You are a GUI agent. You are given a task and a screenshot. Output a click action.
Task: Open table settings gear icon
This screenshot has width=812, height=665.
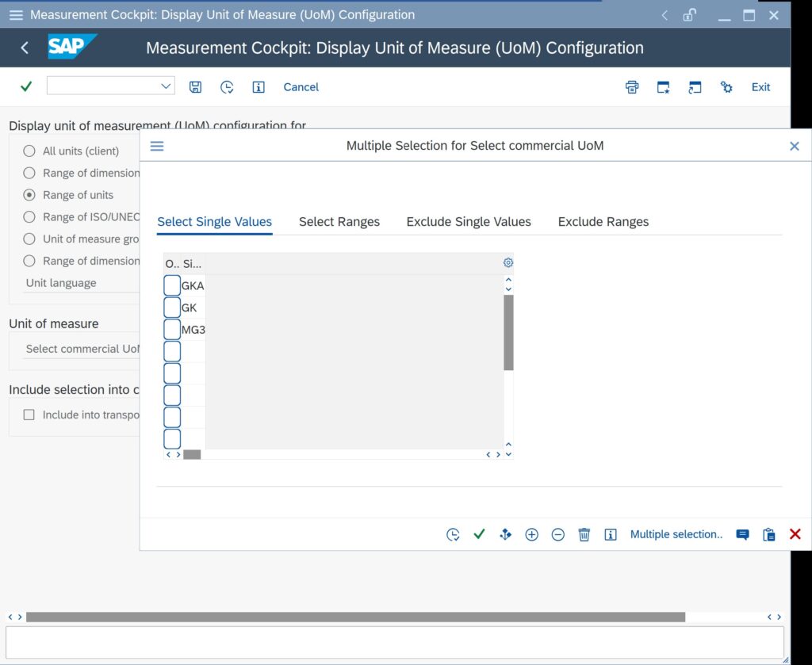point(508,262)
